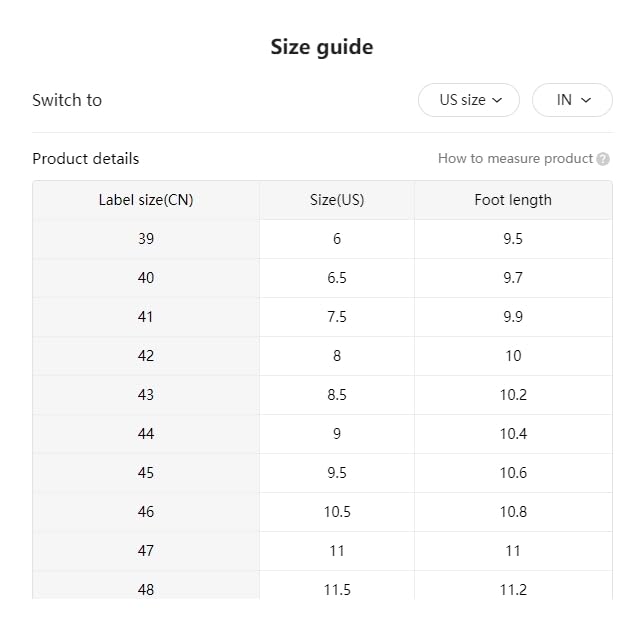Viewport: 618px width, 629px height.
Task: Click foot length 10.2 cell
Action: [513, 395]
